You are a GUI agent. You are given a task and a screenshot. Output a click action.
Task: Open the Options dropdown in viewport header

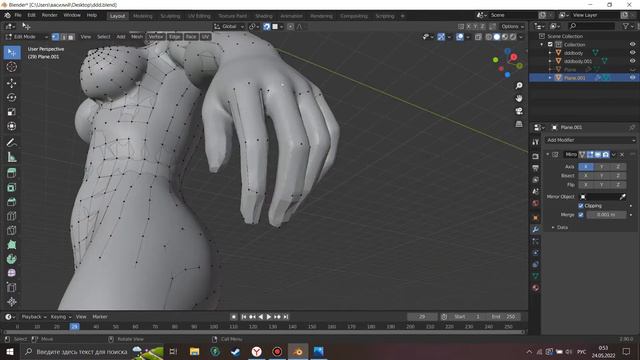[x=512, y=27]
